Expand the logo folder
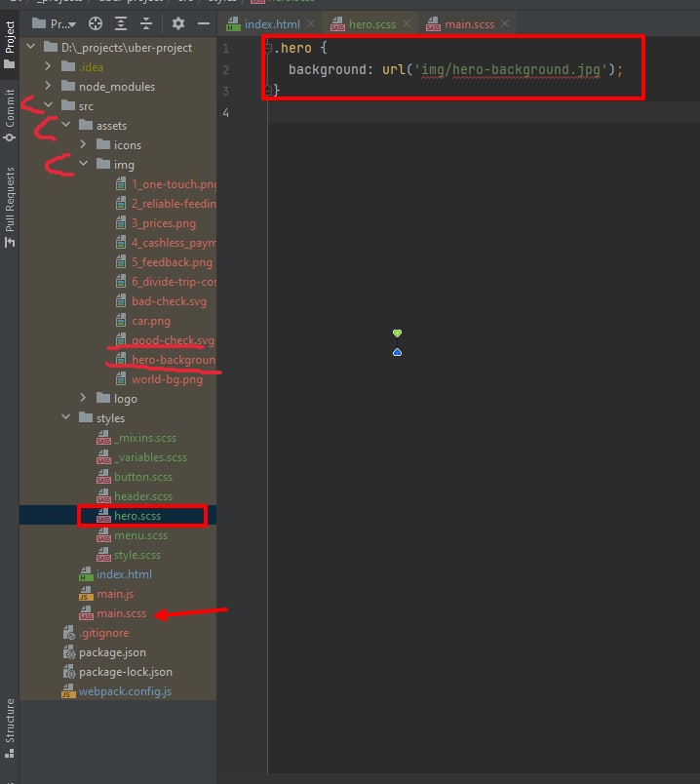Viewport: 700px width, 784px height. (x=84, y=398)
